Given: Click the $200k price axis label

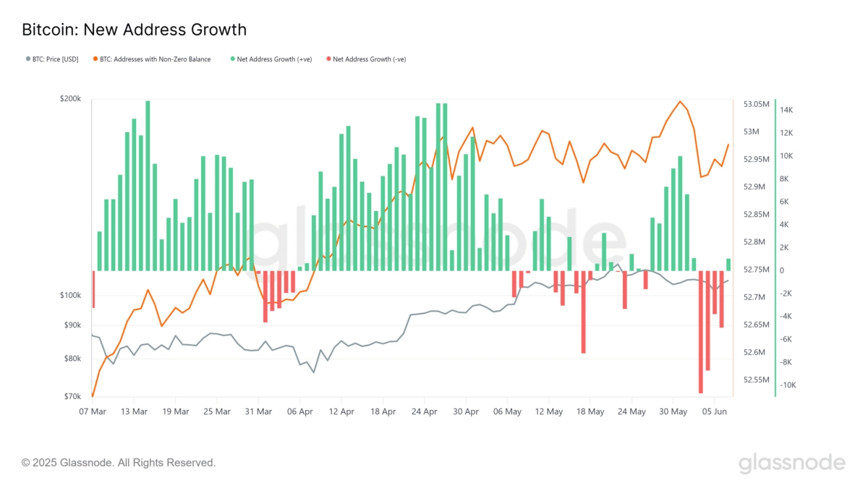Looking at the screenshot, I should tap(70, 99).
